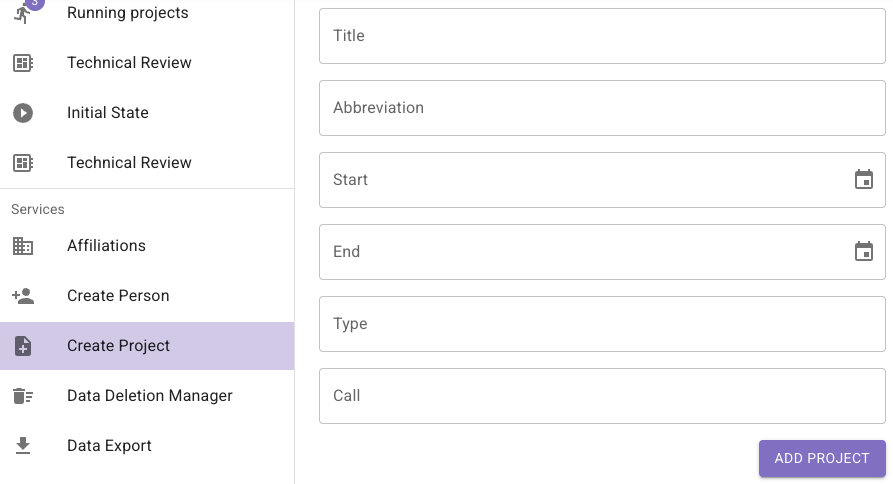Click the running person icon with badge
893x484 pixels.
(x=23, y=13)
